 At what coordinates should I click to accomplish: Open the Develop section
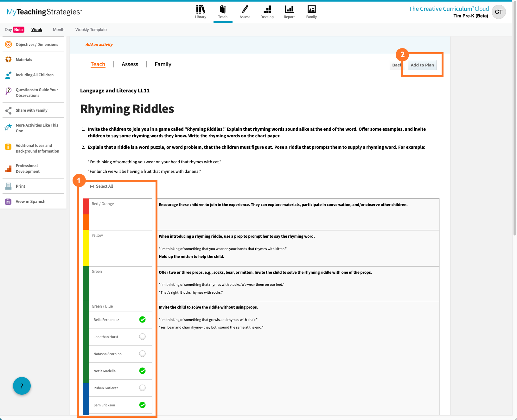[x=267, y=12]
